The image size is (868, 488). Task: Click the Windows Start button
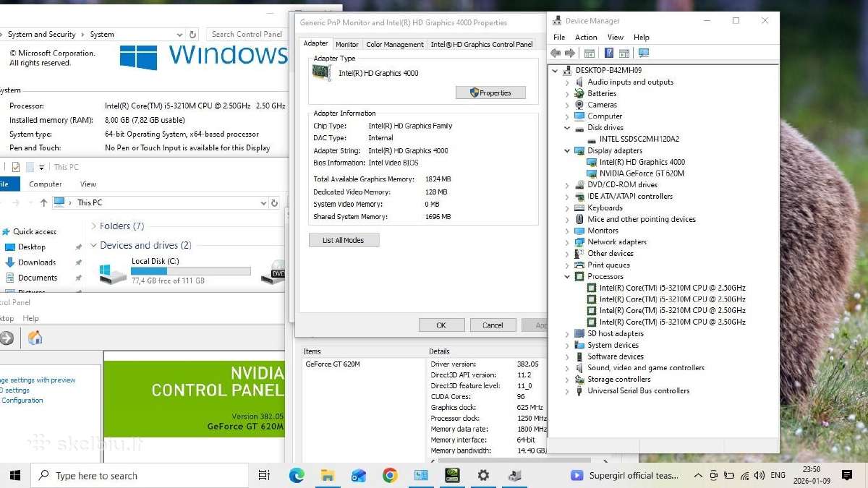(15, 475)
